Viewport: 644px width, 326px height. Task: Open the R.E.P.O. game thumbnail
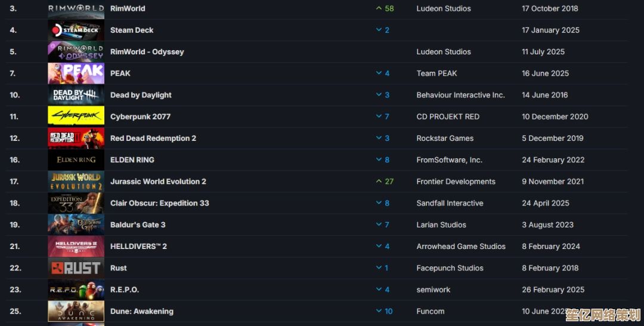[76, 290]
